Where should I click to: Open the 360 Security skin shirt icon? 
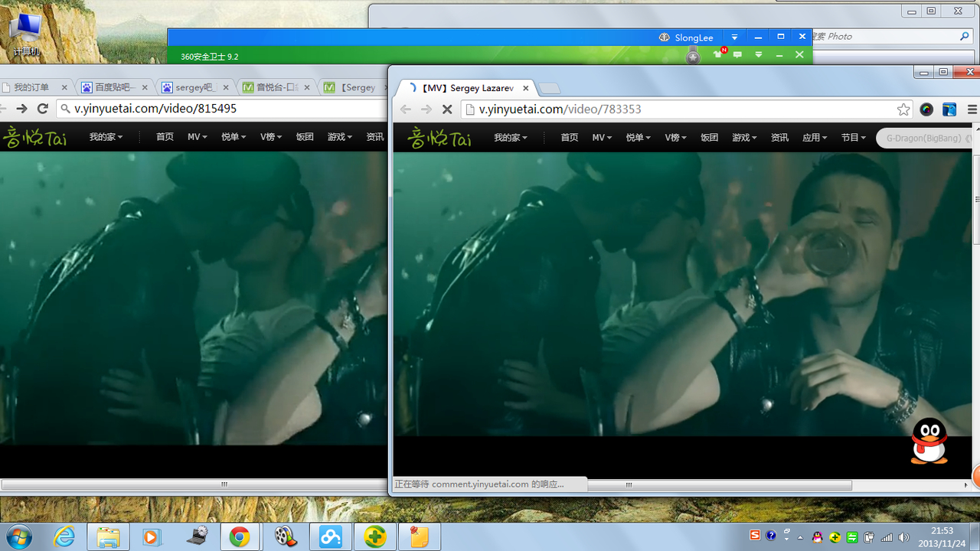point(718,54)
